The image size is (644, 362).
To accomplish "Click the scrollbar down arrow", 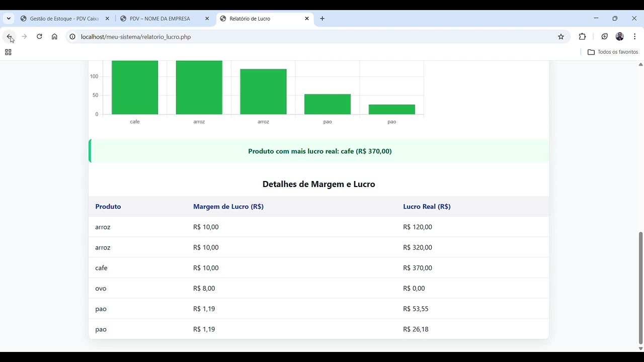I will pos(640,348).
